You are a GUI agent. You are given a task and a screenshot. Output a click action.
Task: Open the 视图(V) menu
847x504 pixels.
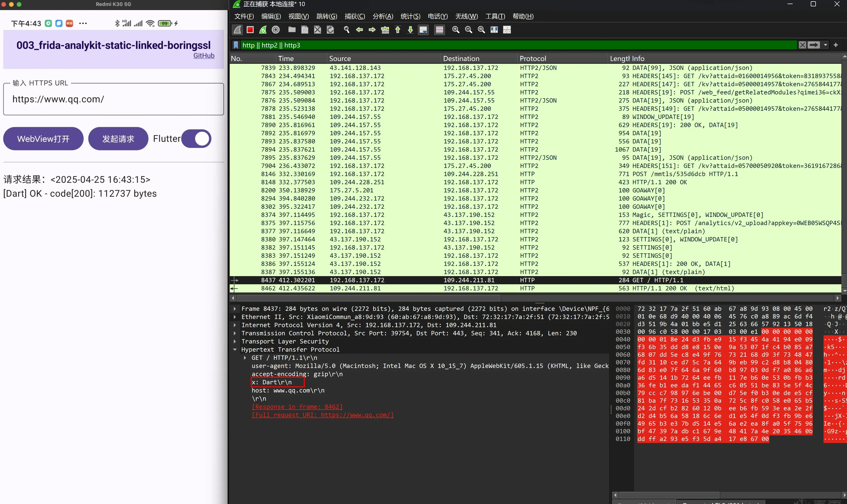pos(299,16)
